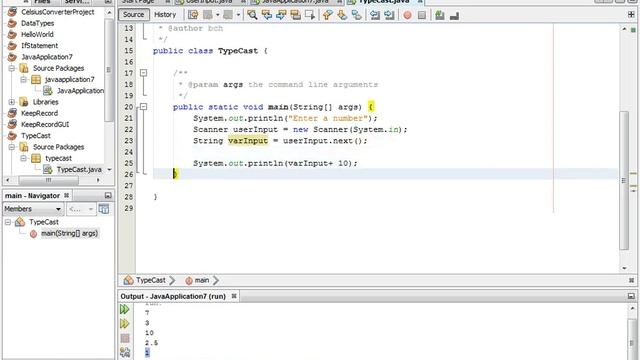Image resolution: width=640 pixels, height=360 pixels.
Task: Click split editor icon at toolbar right end
Action: point(631,15)
